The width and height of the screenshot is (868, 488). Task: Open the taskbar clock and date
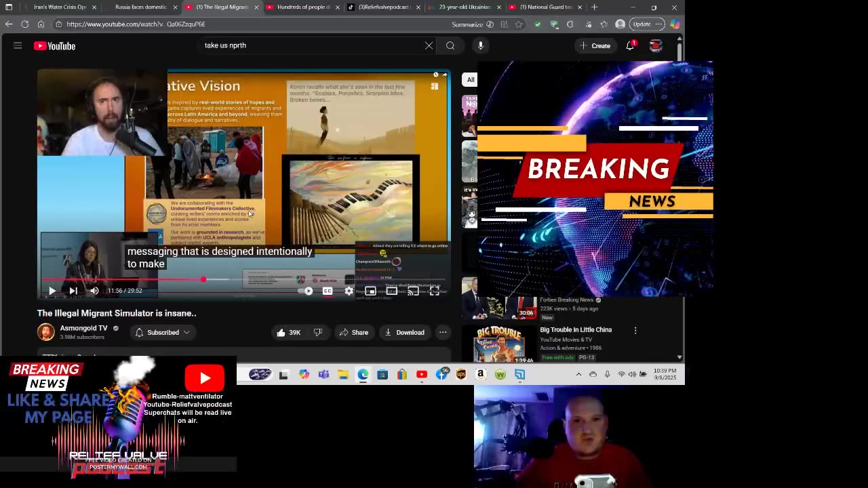tap(665, 374)
